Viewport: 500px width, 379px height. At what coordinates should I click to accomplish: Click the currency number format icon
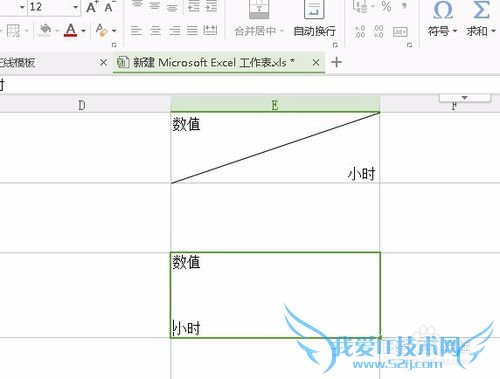tap(359, 6)
